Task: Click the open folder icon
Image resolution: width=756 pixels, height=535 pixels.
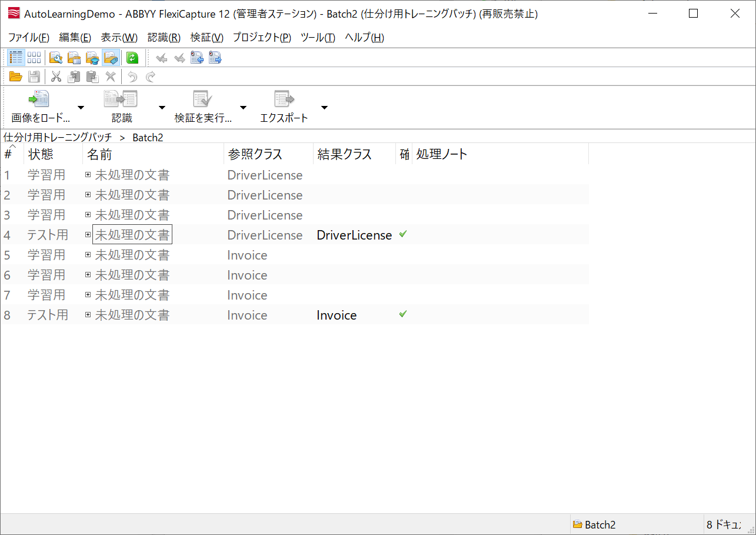Action: 16,77
